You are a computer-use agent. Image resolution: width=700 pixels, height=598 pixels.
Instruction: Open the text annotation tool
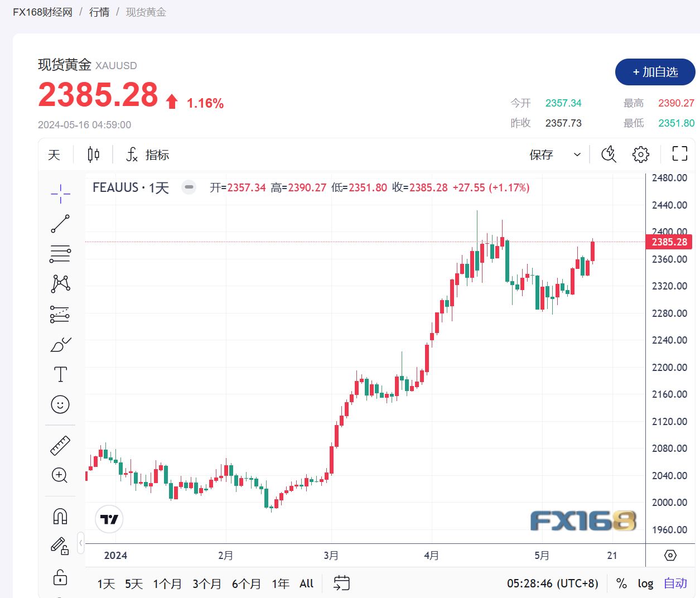point(60,374)
